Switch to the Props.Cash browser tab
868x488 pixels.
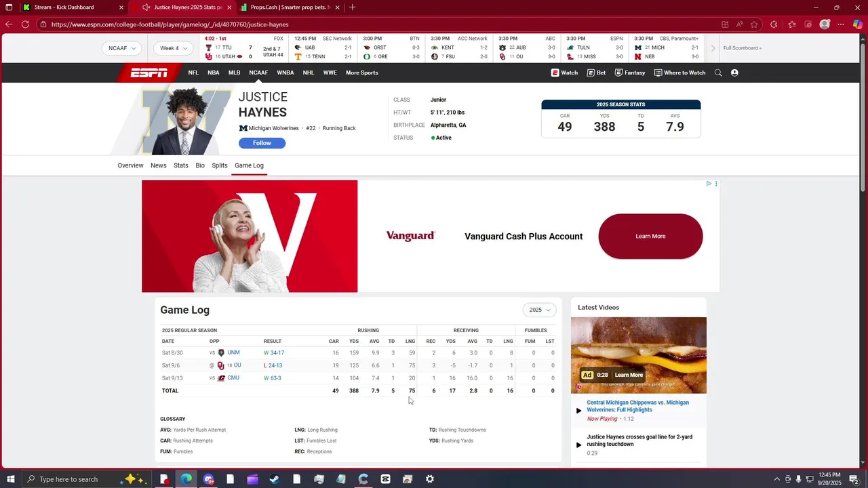coord(290,7)
